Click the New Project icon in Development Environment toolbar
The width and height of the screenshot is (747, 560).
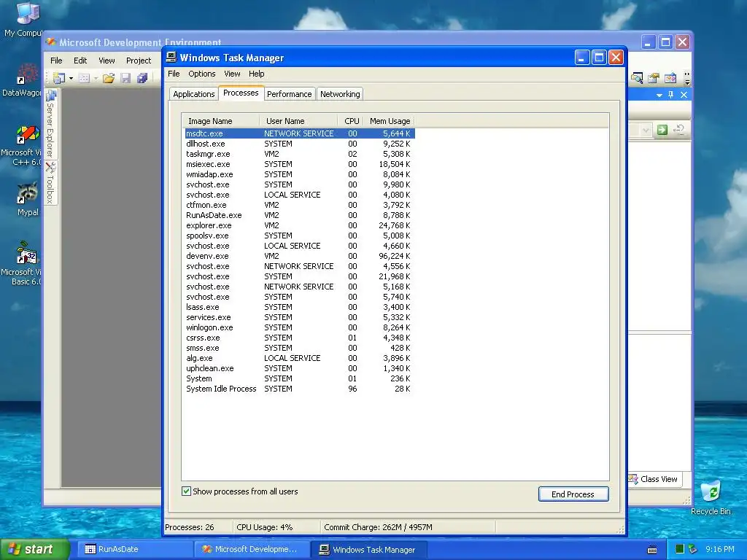[59, 77]
